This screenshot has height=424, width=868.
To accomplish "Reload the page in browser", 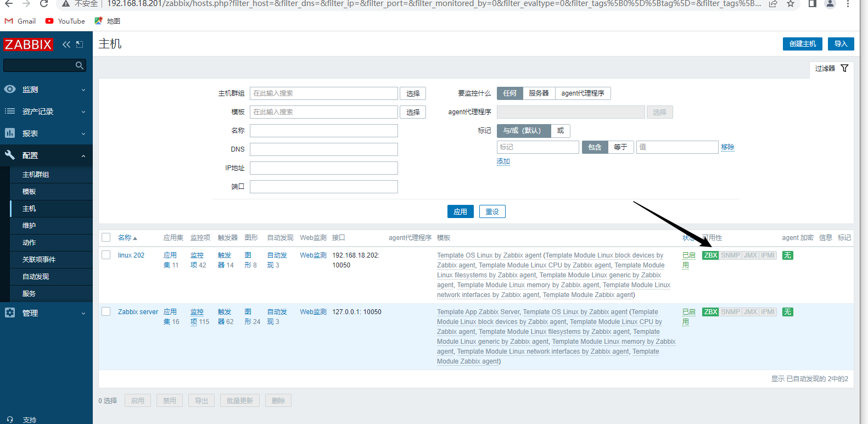I will 44,4.
